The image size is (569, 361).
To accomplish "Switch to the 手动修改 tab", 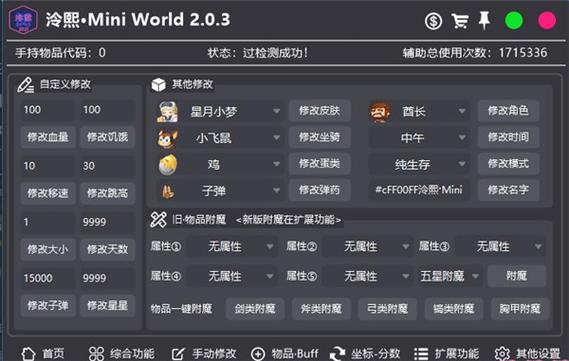I will [x=204, y=353].
